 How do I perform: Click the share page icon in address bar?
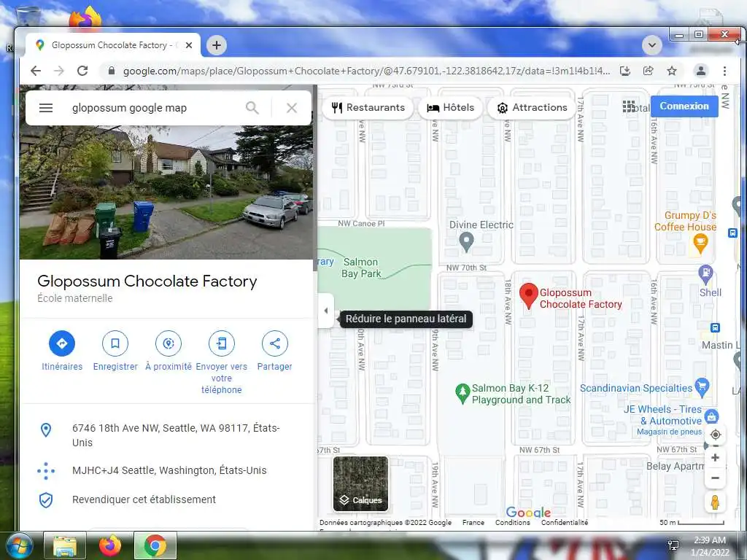(x=648, y=71)
